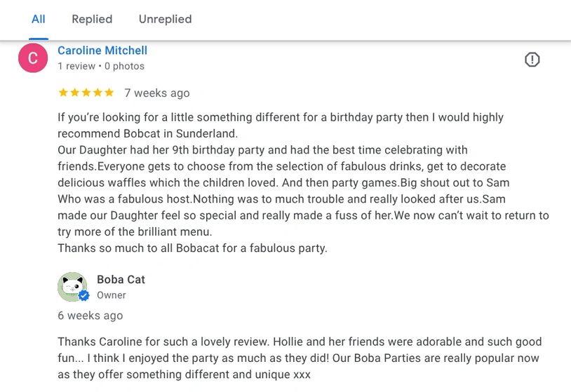The width and height of the screenshot is (571, 392).
Task: Click Caroline Mitchell's pink 'C' avatar
Action: click(x=32, y=58)
